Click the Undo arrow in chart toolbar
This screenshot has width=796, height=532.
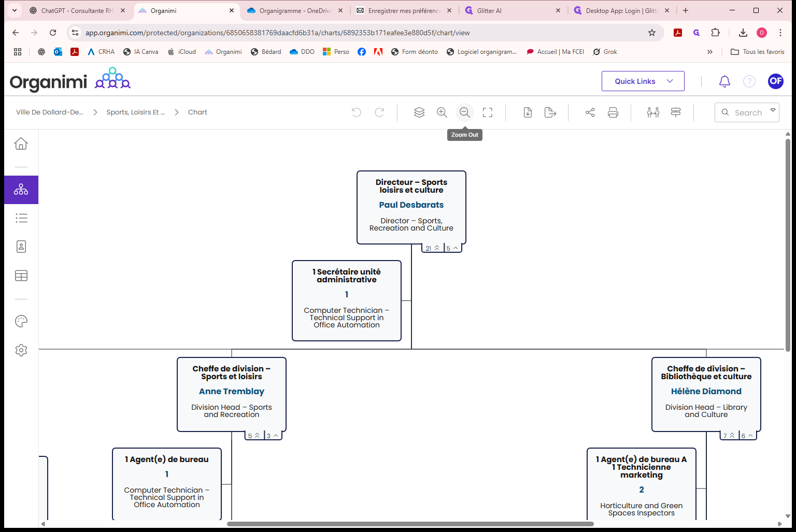[356, 112]
